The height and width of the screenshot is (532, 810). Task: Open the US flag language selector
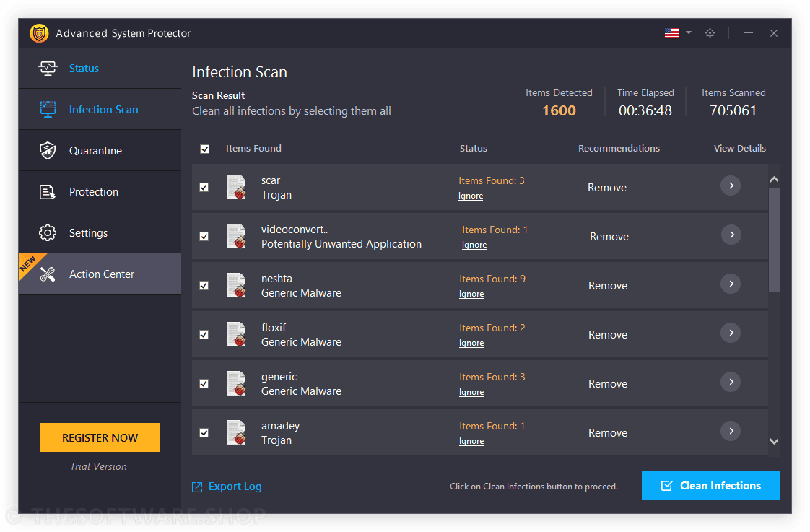[671, 33]
